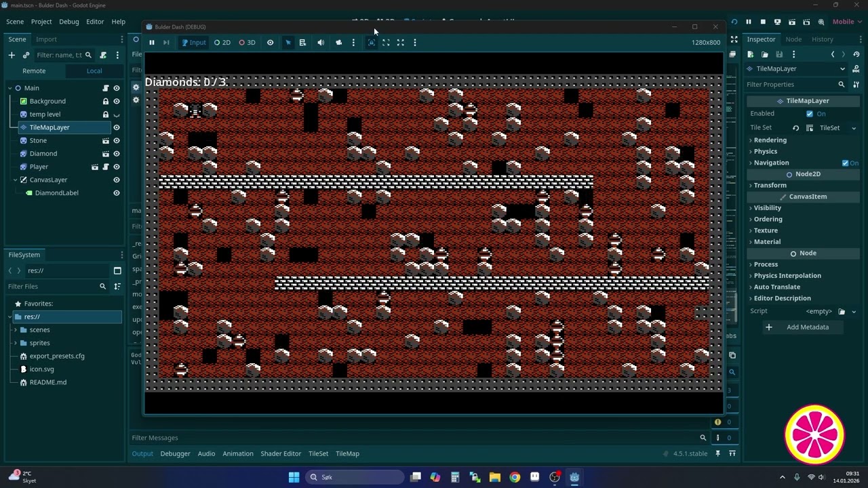
Task: Open the Stone node's scene clapperboard icon
Action: [105, 140]
